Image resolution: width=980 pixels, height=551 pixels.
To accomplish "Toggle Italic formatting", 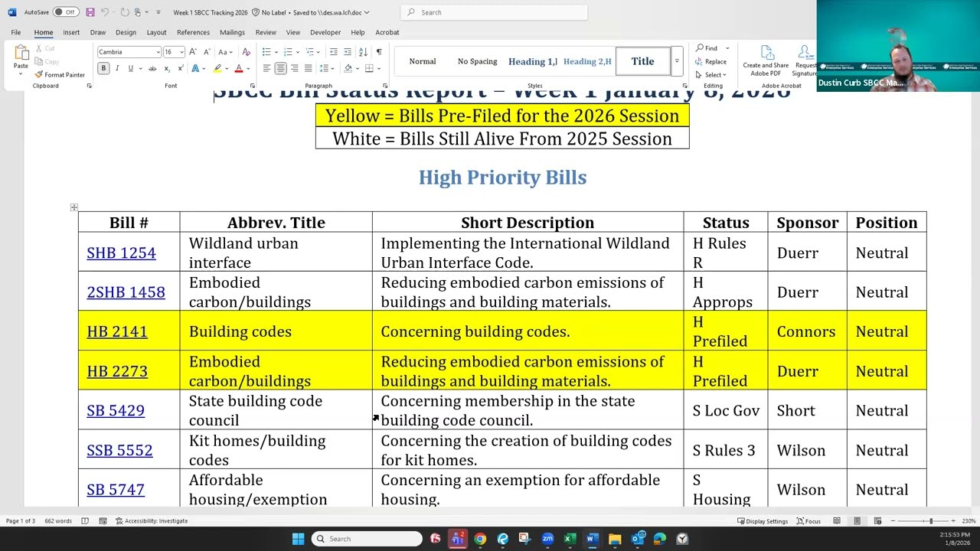I will point(117,68).
